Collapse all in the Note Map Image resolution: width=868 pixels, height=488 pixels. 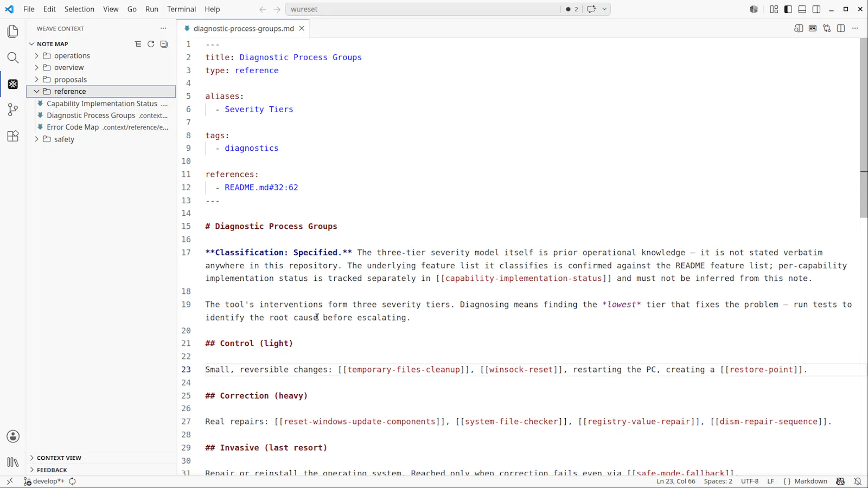164,44
